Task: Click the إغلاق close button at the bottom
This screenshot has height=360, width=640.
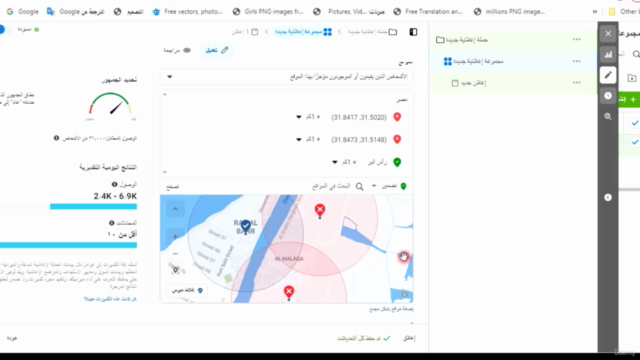Action: [x=409, y=338]
